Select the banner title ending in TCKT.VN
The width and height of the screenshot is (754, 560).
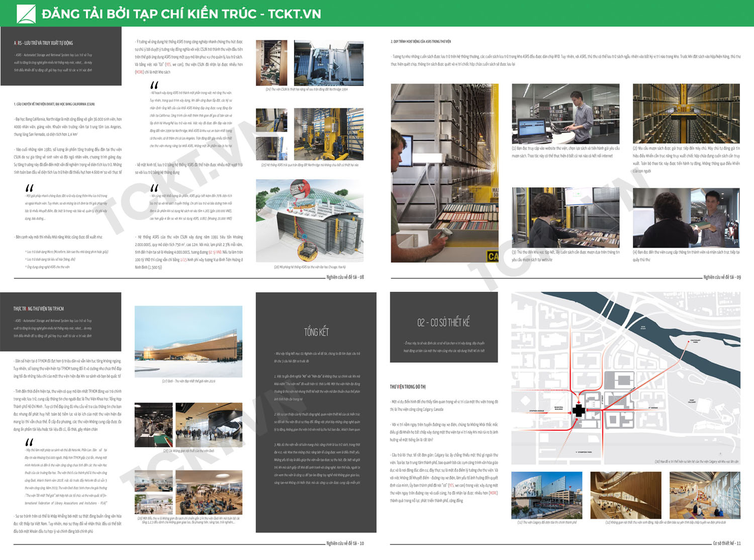point(181,14)
